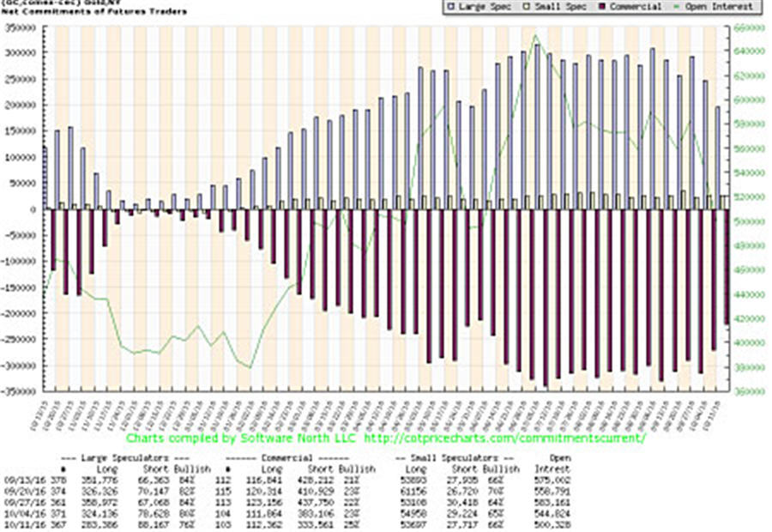The image size is (772, 532).
Task: Click the Large Speculators table header
Action: (x=127, y=461)
